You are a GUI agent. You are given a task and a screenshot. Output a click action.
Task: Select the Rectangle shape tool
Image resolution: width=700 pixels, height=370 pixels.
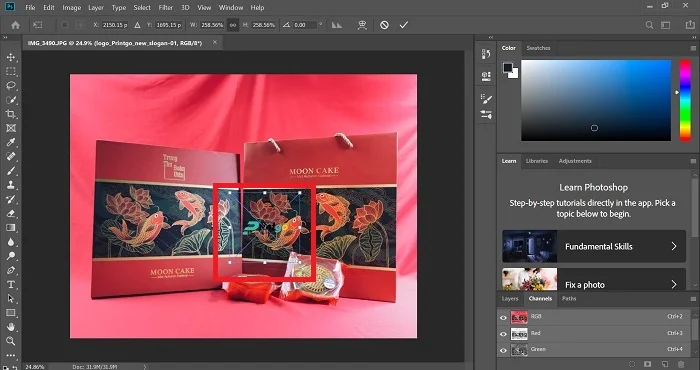11,313
